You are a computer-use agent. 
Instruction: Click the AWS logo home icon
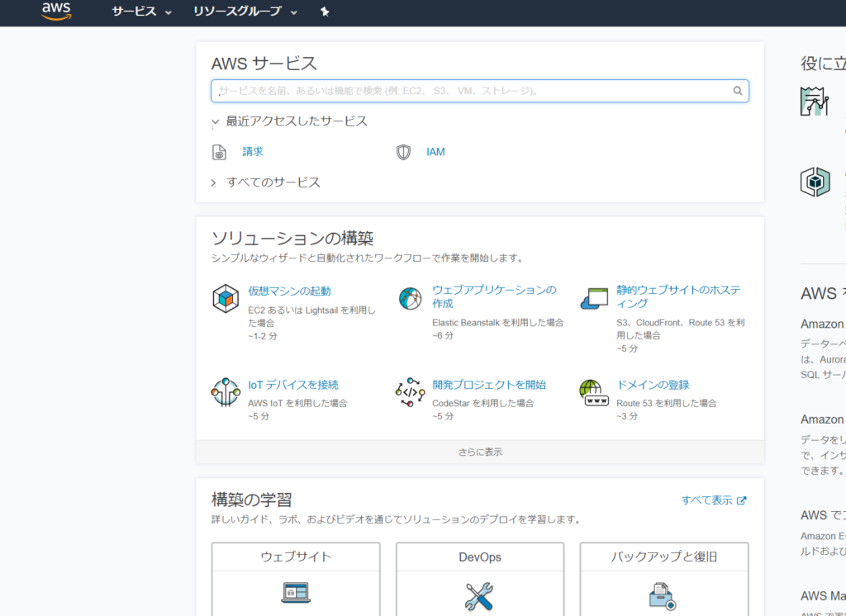[x=57, y=11]
